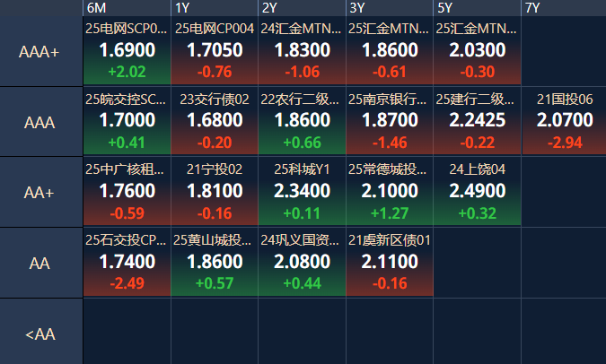
Task: Open the 25南京银行 cell at 1.8700
Action: pyautogui.click(x=390, y=121)
